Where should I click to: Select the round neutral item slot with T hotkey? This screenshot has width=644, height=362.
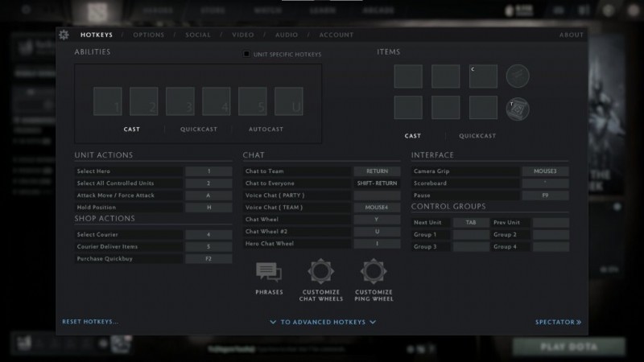click(517, 107)
